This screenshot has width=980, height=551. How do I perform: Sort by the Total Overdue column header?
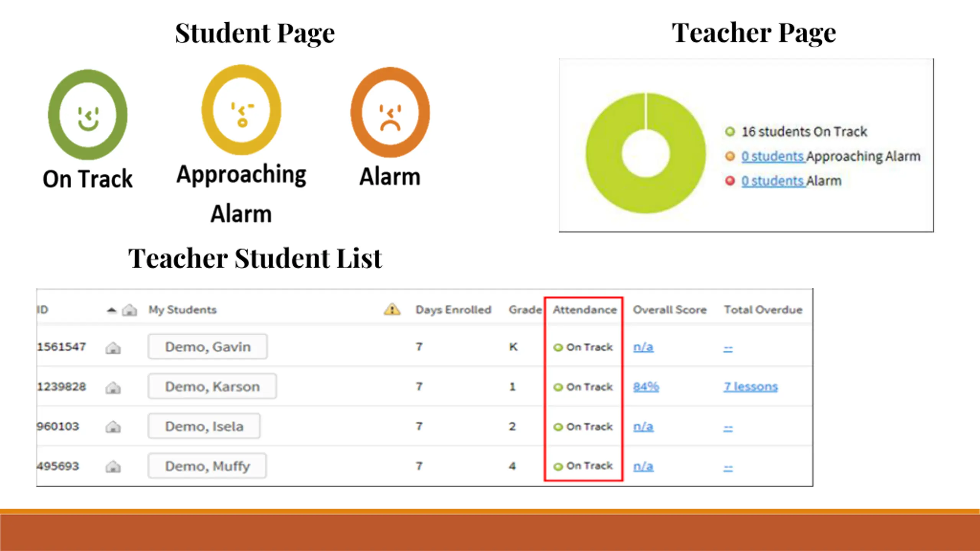point(763,310)
